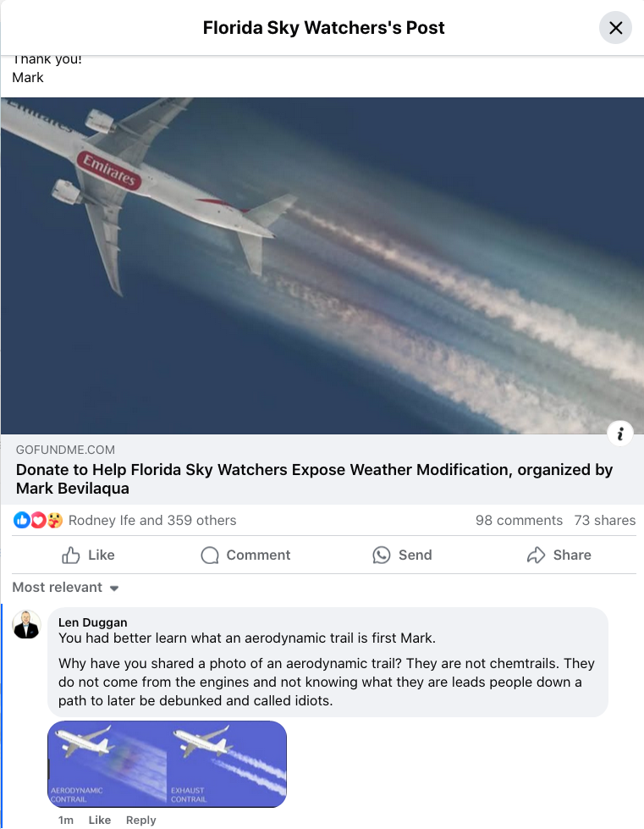Click the Most relevant dropdown arrow
Viewport: 644px width, 829px height.
tap(114, 588)
